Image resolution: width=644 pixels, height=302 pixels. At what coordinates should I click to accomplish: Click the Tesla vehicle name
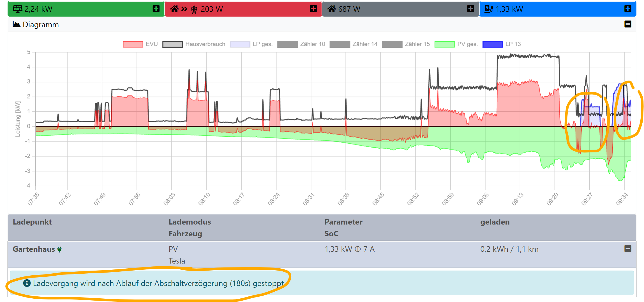177,261
